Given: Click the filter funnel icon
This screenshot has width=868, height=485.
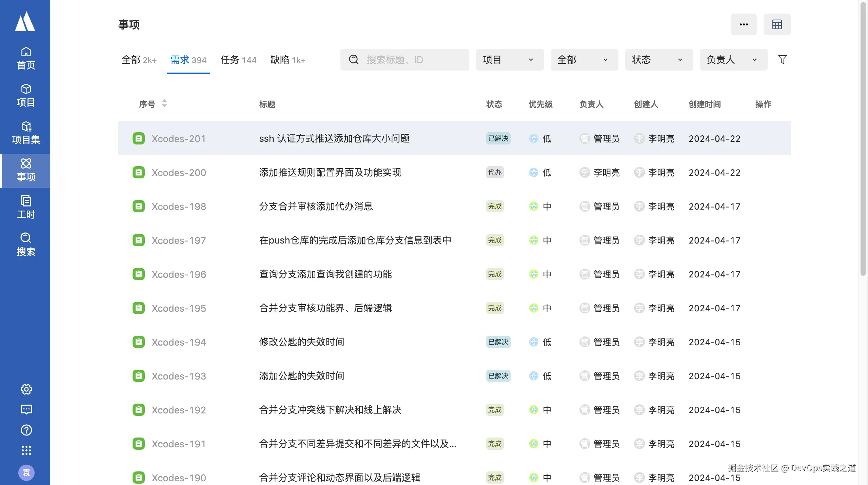Looking at the screenshot, I should click(x=782, y=60).
